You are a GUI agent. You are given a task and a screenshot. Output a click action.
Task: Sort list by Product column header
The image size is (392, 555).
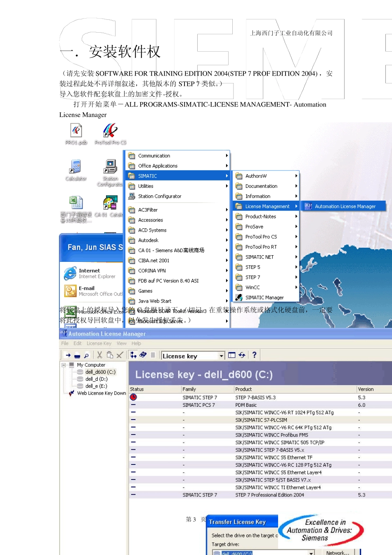click(295, 389)
